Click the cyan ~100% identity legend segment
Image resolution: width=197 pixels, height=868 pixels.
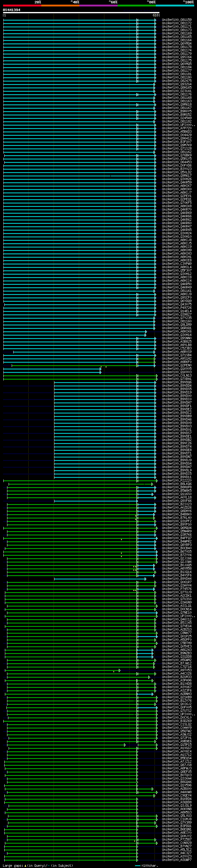click(x=175, y=6)
